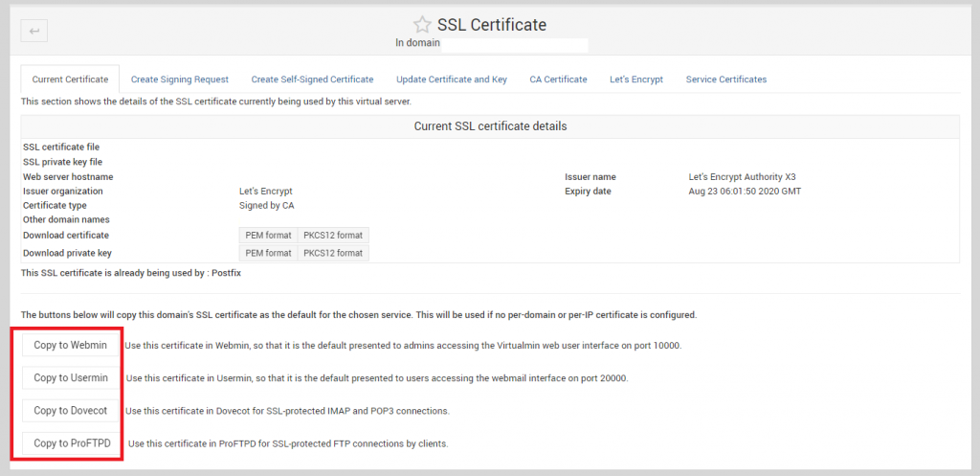Download certificate in PEM format
Screen dimensions: 980x476
(x=268, y=236)
